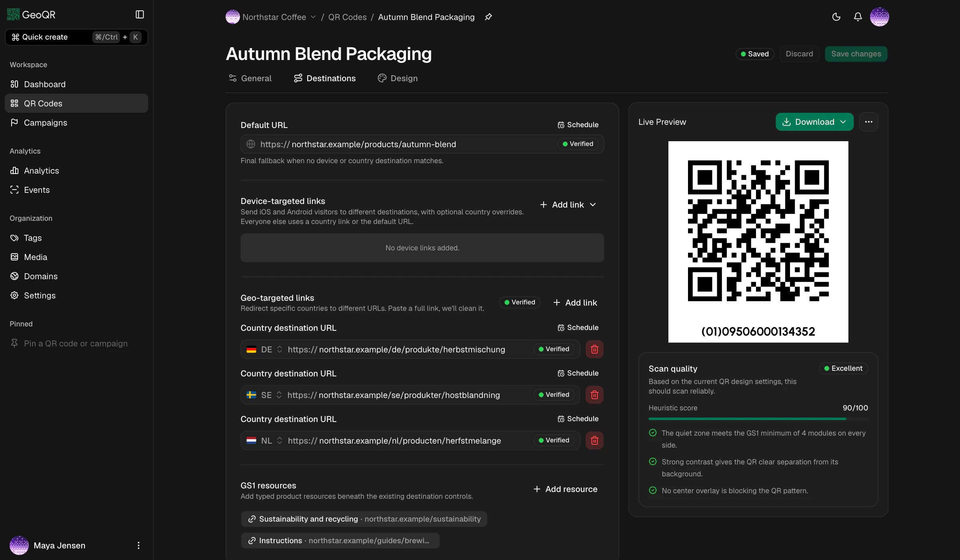The image size is (960, 560).
Task: Click Save changes button
Action: pos(856,54)
